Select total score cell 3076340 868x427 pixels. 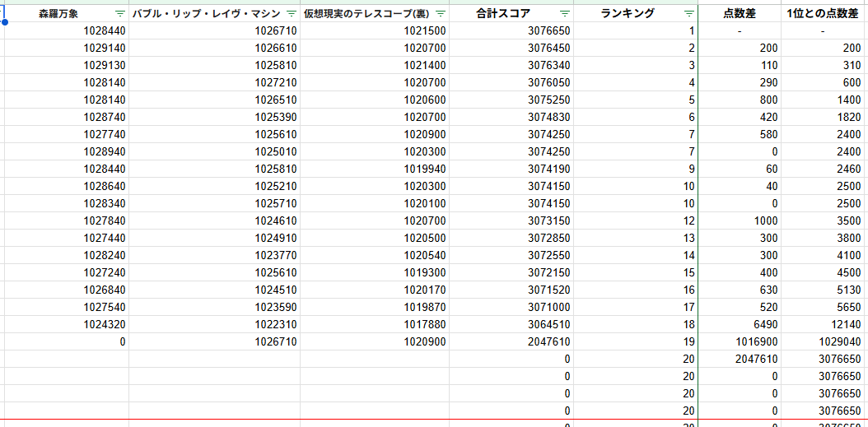point(511,65)
